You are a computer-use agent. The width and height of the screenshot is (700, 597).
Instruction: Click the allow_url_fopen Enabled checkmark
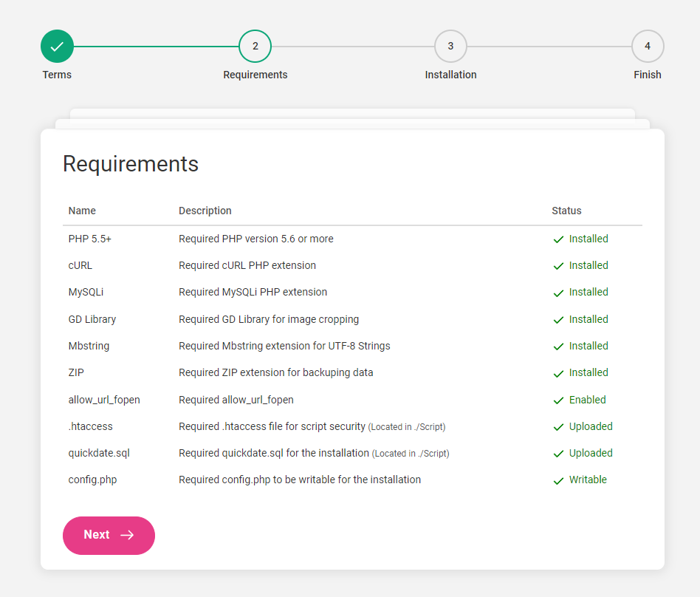point(558,400)
